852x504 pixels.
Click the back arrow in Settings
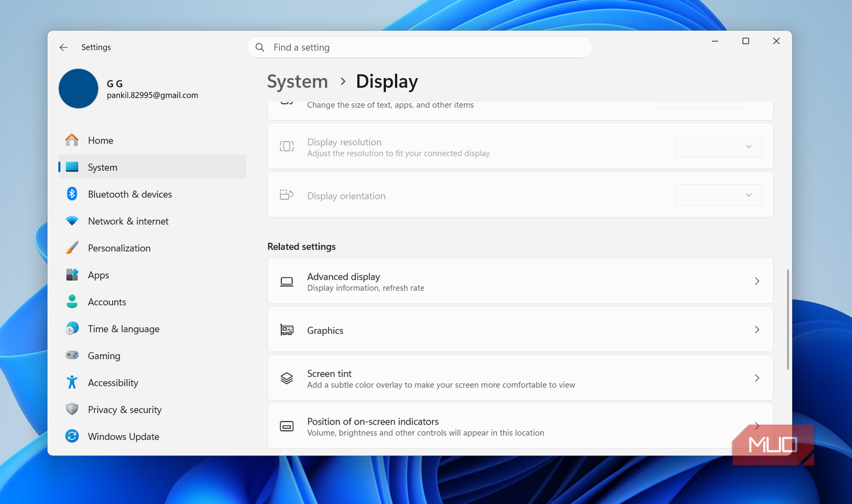63,47
